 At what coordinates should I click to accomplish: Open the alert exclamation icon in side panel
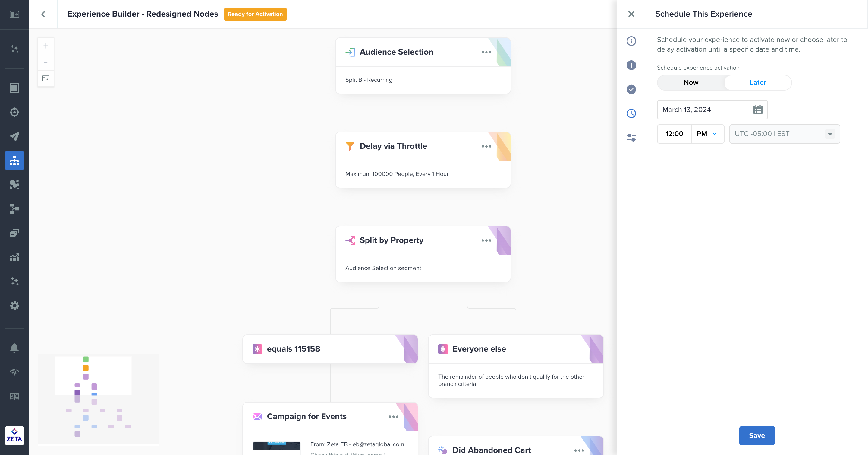pyautogui.click(x=631, y=65)
